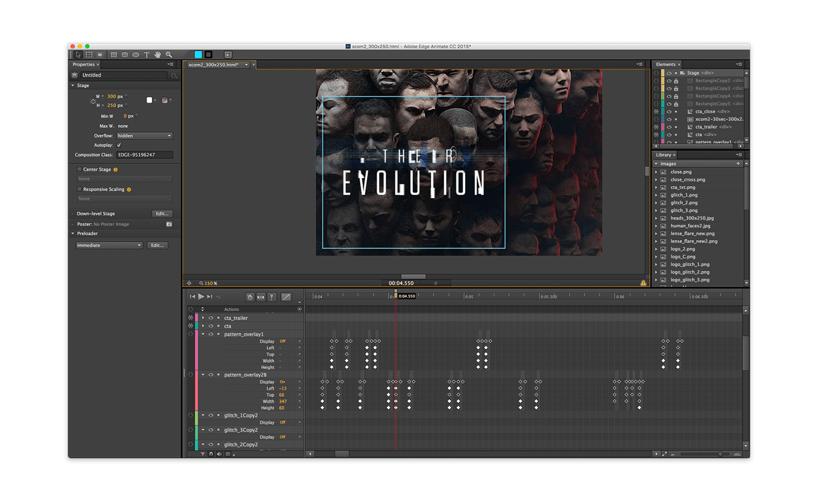Click Edit button beside Down-level Stage

click(162, 214)
